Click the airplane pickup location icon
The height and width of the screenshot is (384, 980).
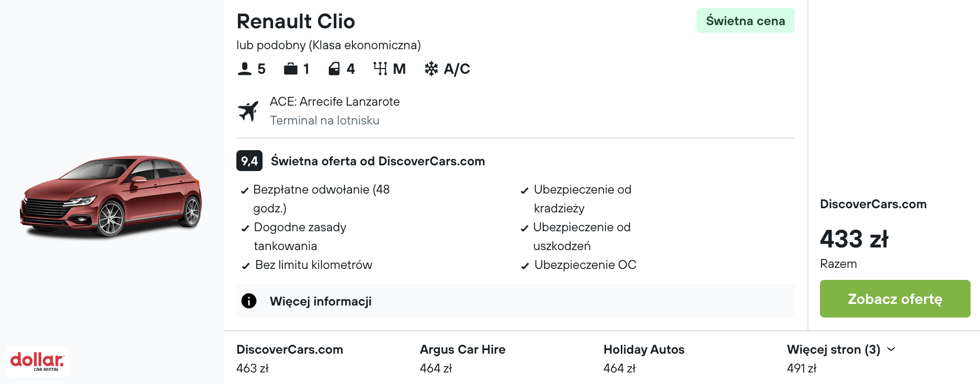pos(248,111)
